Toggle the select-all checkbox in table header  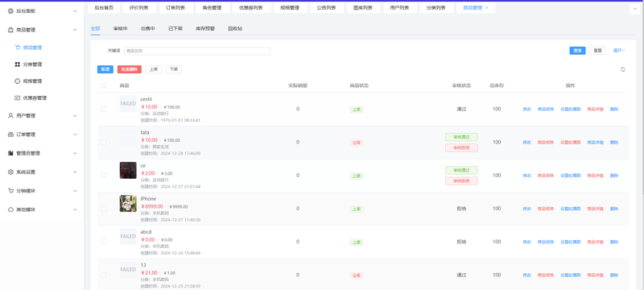[104, 85]
